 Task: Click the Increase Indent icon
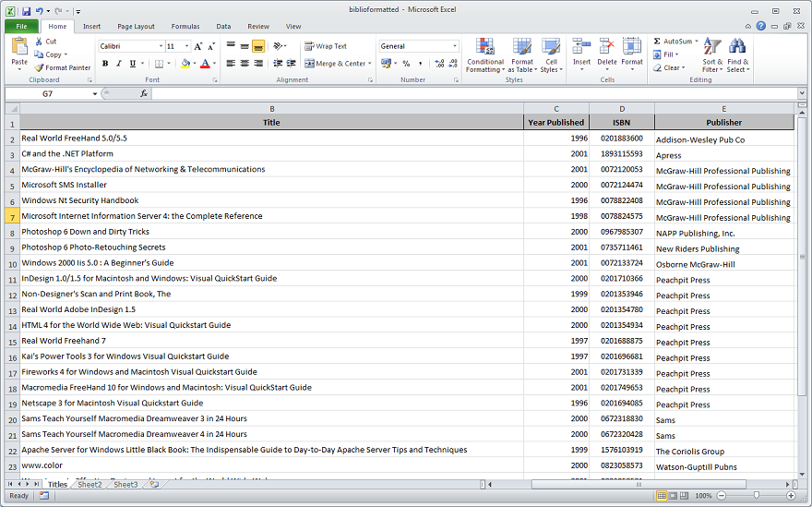pyautogui.click(x=291, y=63)
